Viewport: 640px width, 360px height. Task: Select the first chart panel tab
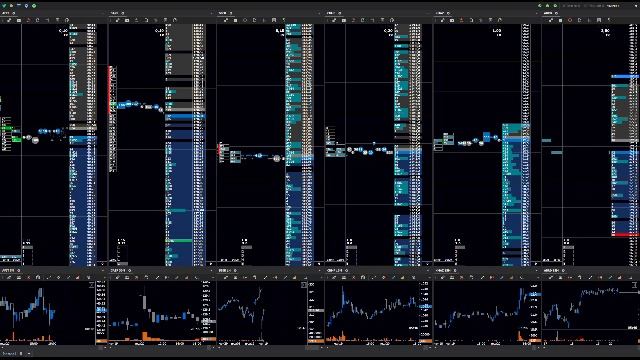tap(11, 270)
